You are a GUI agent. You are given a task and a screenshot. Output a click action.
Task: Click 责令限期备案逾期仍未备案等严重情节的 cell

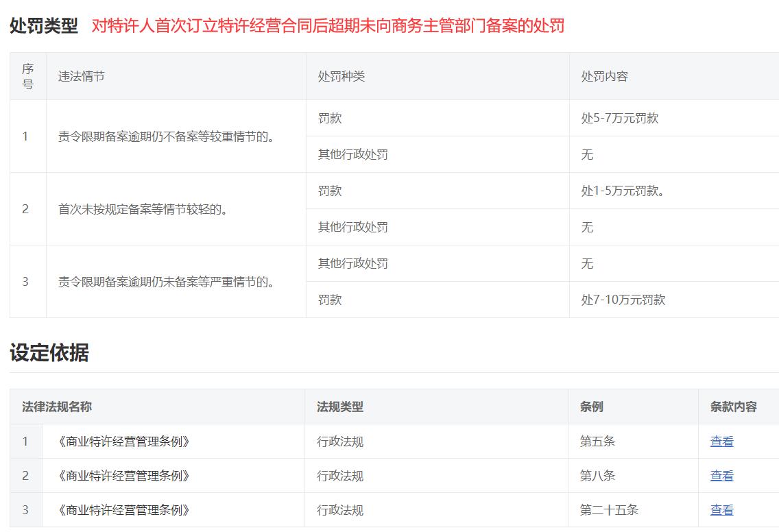(x=167, y=282)
